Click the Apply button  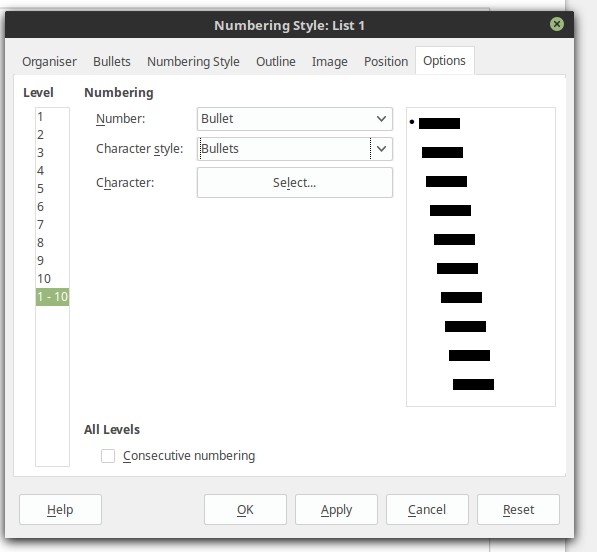point(336,509)
